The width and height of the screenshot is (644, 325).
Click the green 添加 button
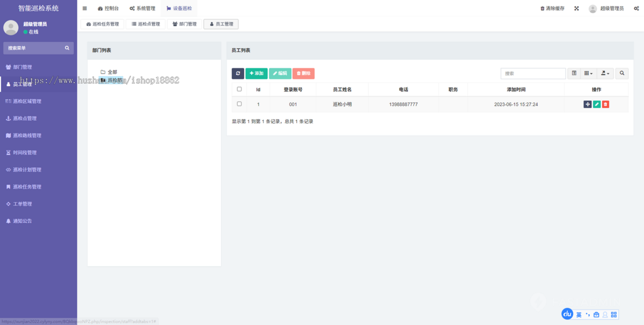[x=257, y=73]
